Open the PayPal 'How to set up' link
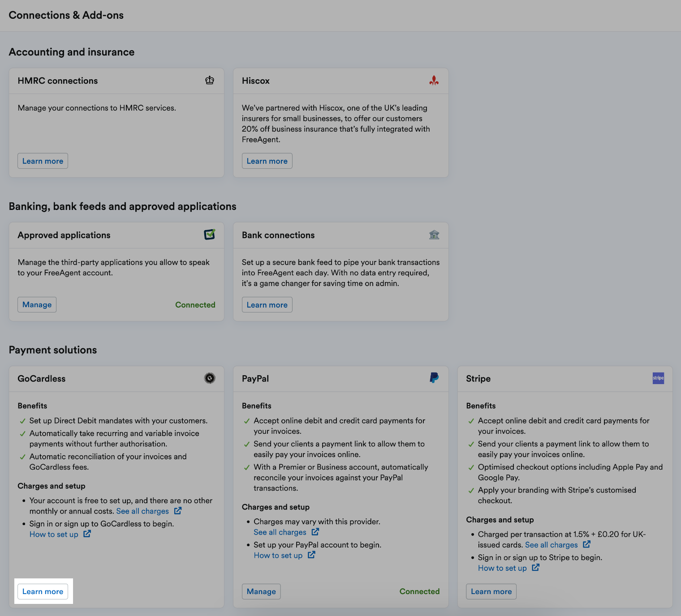This screenshot has width=681, height=616. [x=278, y=555]
